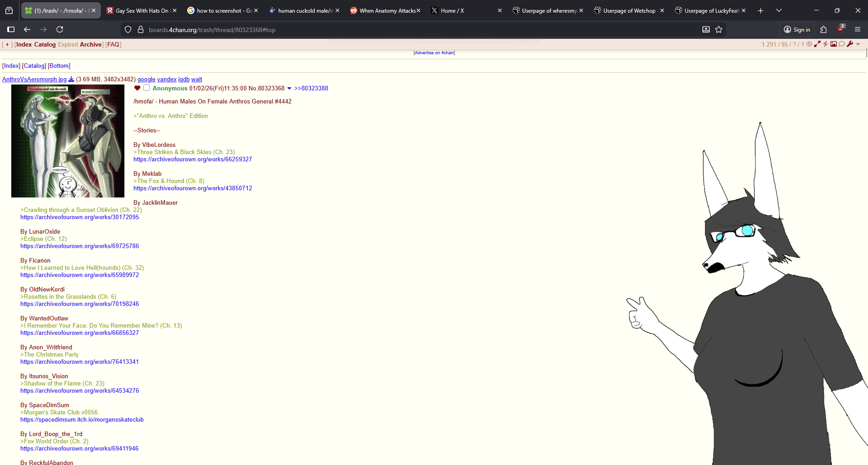The width and height of the screenshot is (868, 465).
Task: Go back with the back arrow
Action: click(x=27, y=29)
